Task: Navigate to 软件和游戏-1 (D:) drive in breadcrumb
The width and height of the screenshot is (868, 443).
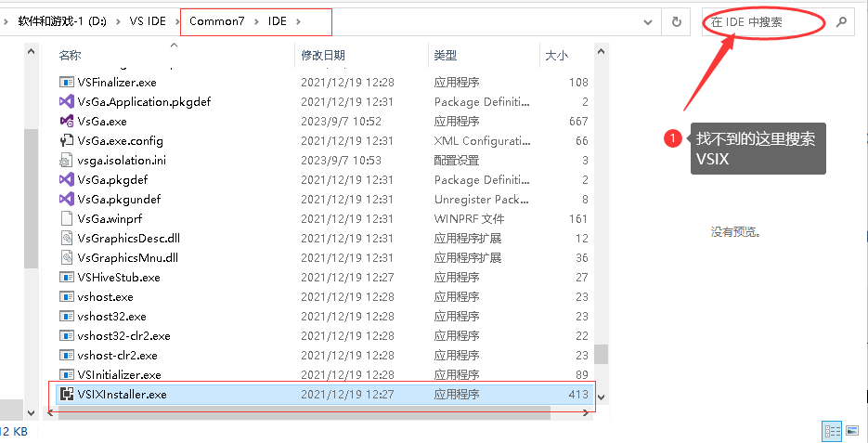Action: [62, 21]
